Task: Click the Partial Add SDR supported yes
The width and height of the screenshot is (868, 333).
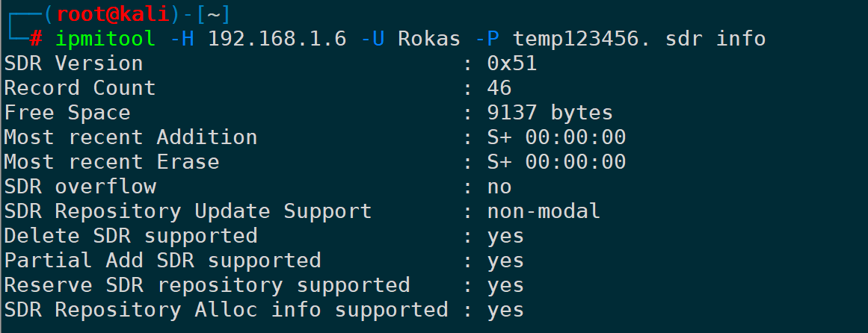Action: point(505,261)
